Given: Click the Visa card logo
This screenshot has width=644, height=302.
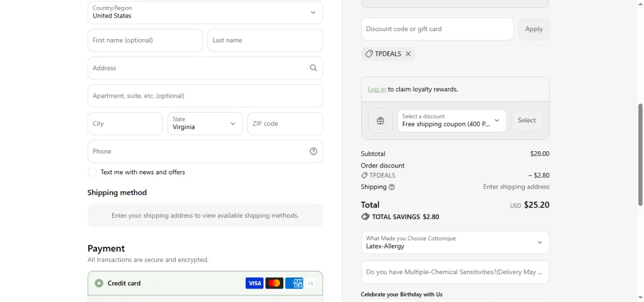Looking at the screenshot, I should (x=254, y=283).
